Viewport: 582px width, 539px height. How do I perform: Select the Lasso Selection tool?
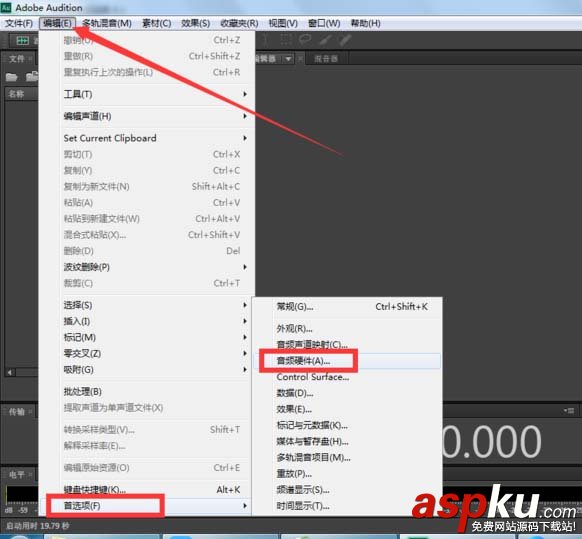click(x=305, y=39)
